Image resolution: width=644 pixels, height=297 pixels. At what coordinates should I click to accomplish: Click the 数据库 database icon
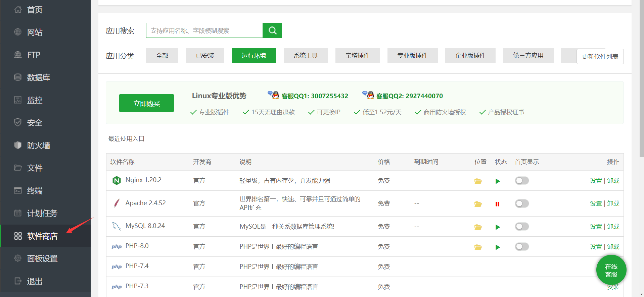tap(18, 77)
